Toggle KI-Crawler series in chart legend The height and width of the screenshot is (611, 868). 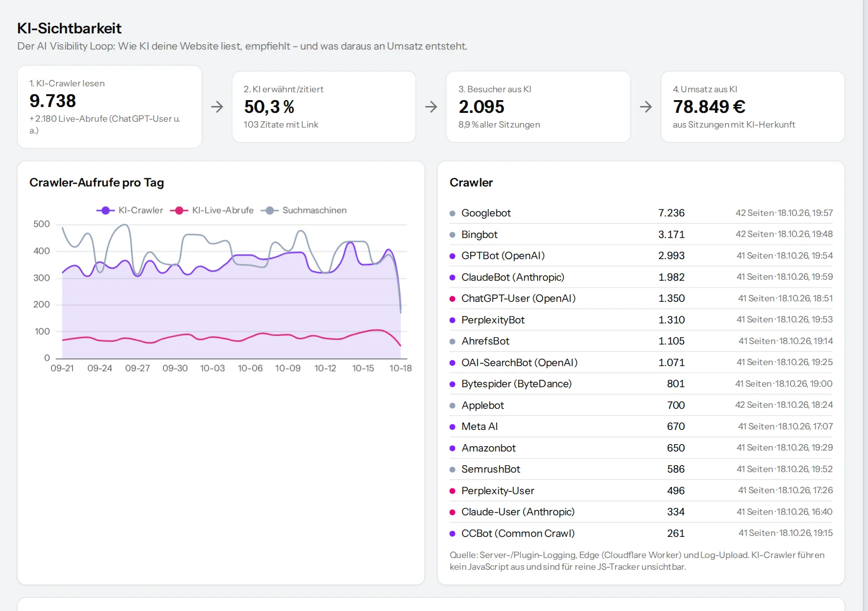pyautogui.click(x=130, y=210)
